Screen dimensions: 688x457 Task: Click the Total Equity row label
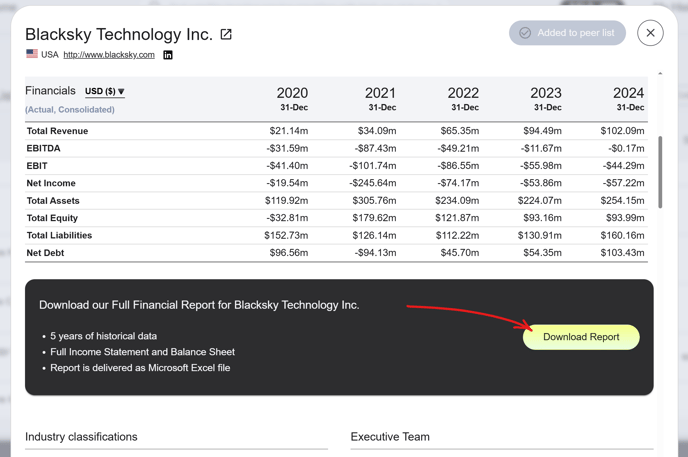[x=52, y=218]
